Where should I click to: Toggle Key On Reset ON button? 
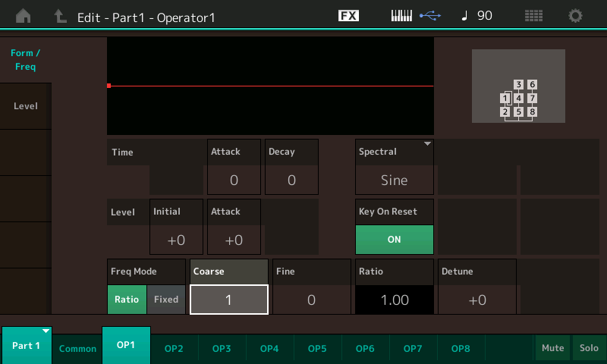395,239
